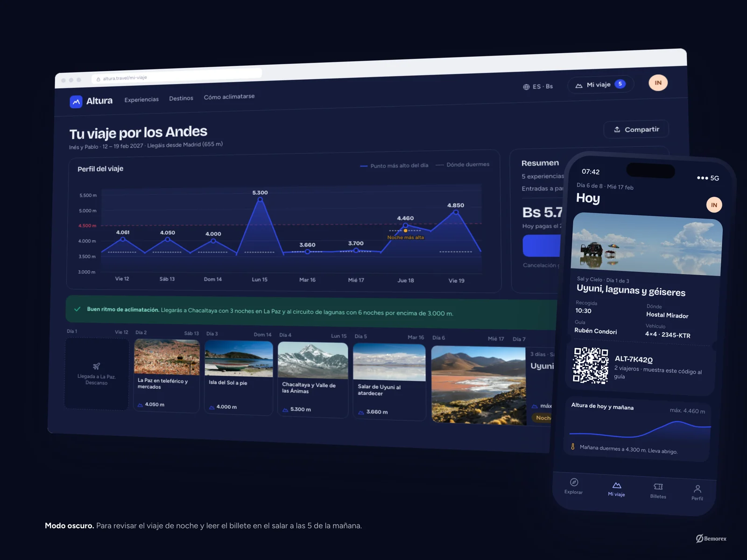Tap the Uyuni, lagunas y géiseres title
The width and height of the screenshot is (747, 560).
click(x=631, y=290)
